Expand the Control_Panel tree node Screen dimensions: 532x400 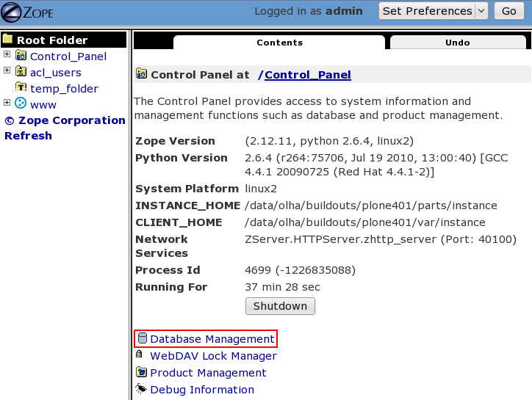point(7,54)
